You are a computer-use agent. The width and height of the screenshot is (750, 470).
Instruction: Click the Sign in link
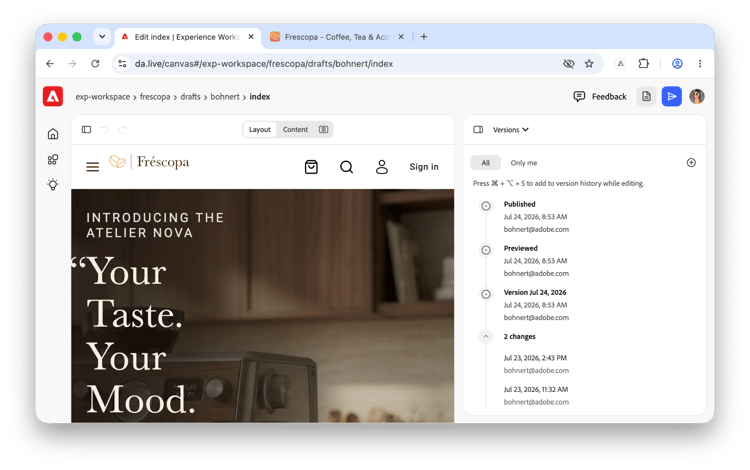424,167
